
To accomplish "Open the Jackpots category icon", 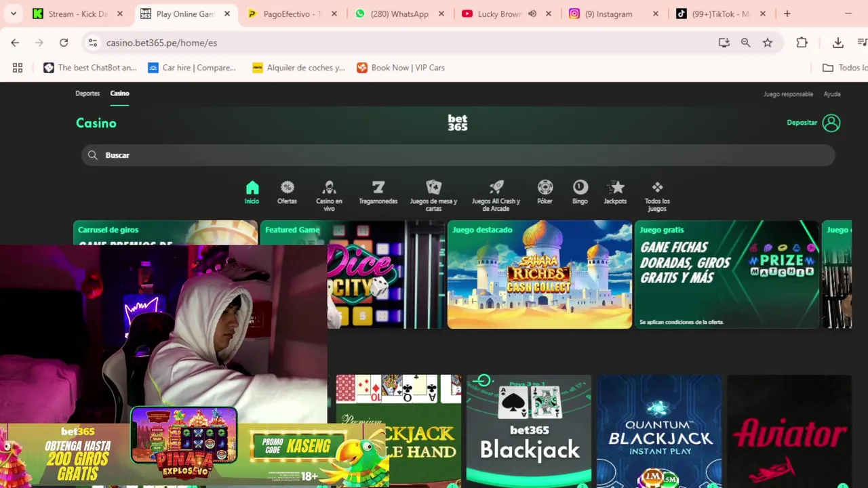I will click(615, 192).
